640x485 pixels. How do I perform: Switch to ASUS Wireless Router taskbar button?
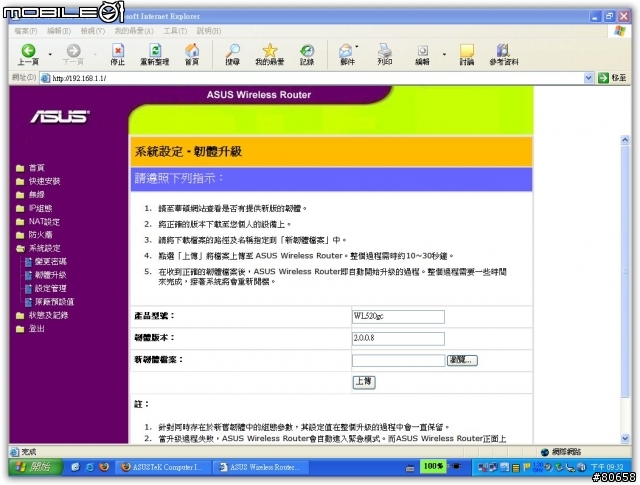tap(261, 467)
